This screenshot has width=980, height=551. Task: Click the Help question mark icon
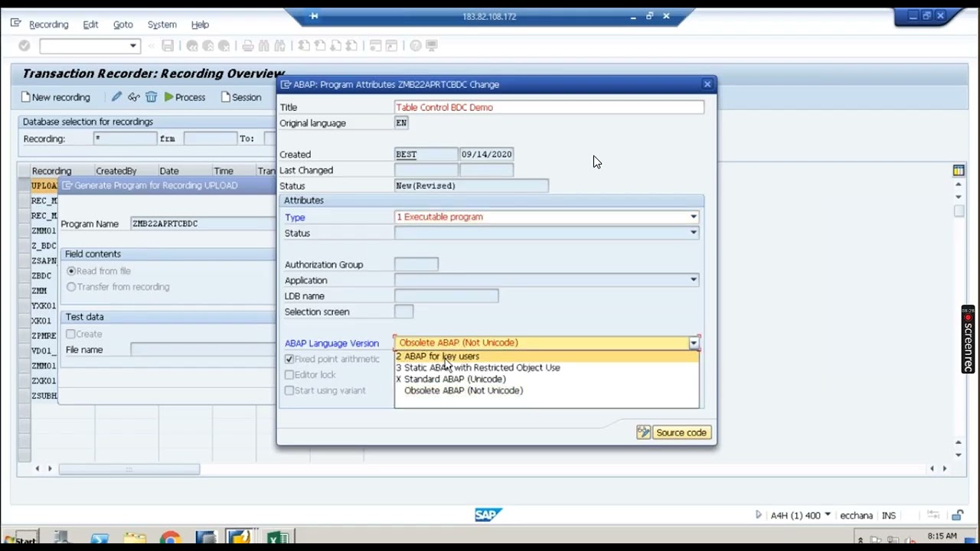click(x=415, y=46)
